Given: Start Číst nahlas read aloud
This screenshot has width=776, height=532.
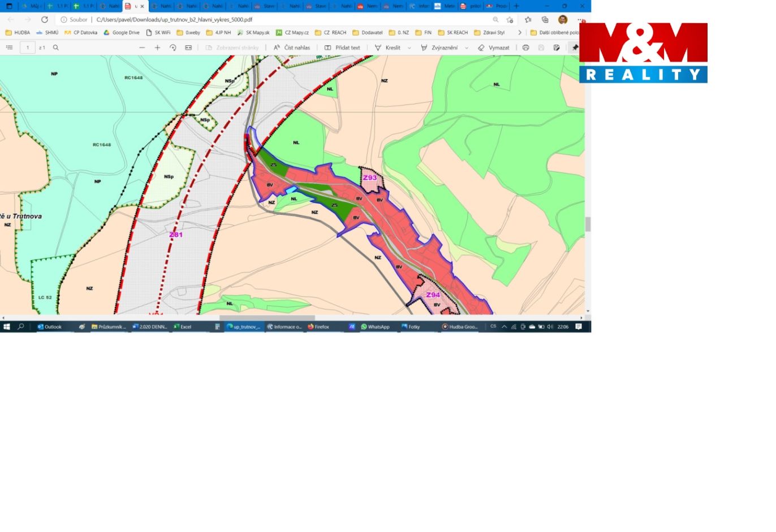Looking at the screenshot, I should [x=292, y=47].
